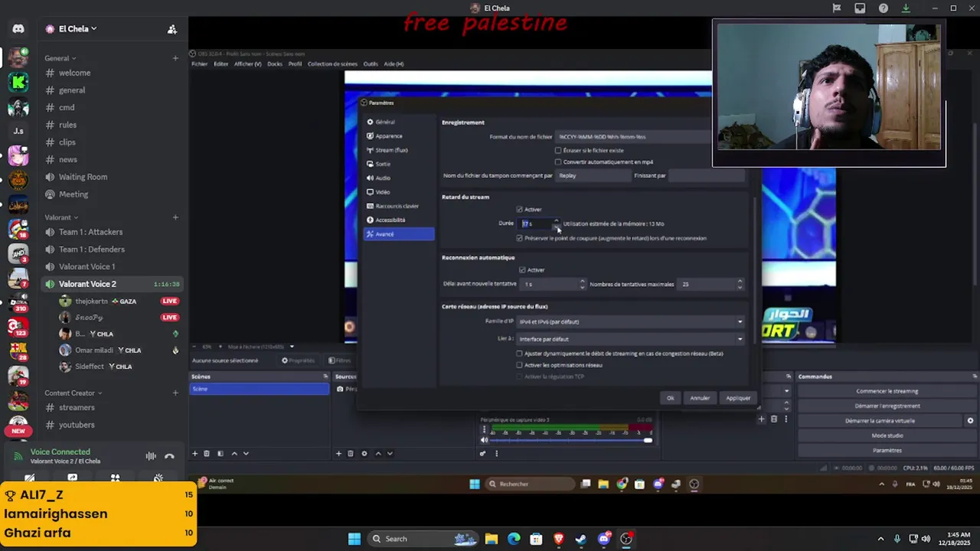The width and height of the screenshot is (980, 551).
Task: Delete scene with trash icon under Scènes
Action: tap(207, 454)
